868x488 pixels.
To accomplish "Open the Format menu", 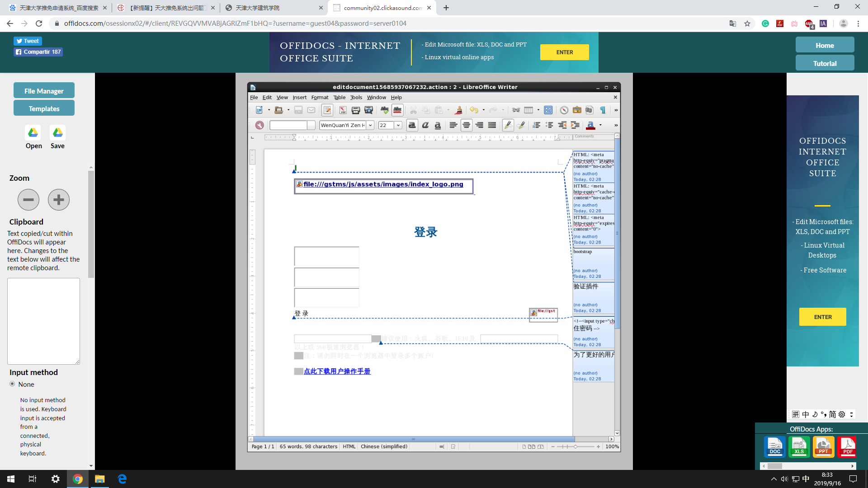I will [320, 97].
